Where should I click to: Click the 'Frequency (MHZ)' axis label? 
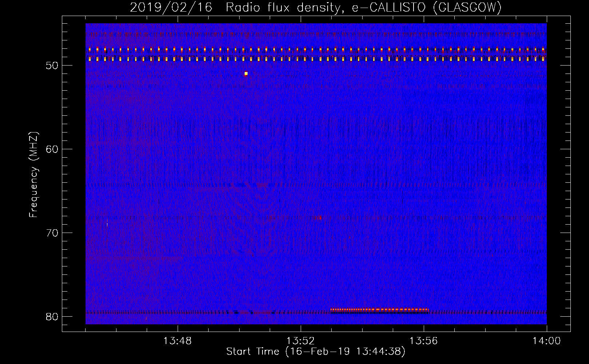point(33,175)
